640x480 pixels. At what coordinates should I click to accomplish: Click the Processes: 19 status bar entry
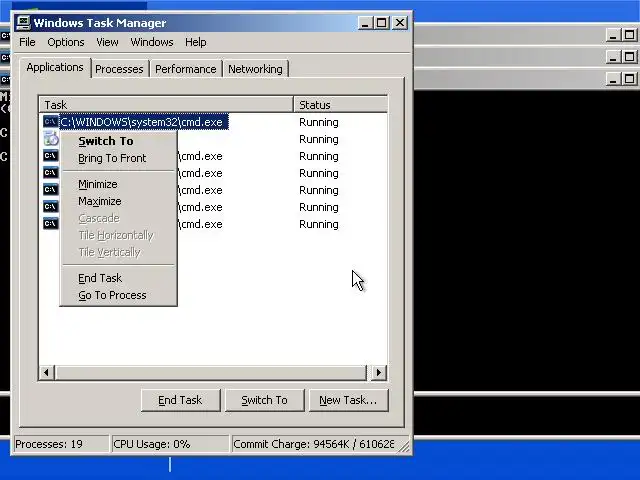(x=61, y=444)
